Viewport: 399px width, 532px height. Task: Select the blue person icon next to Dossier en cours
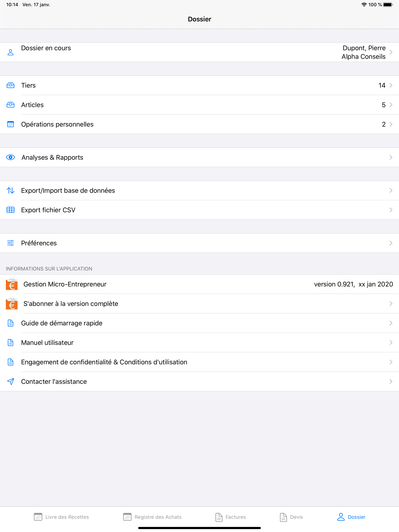pyautogui.click(x=11, y=52)
